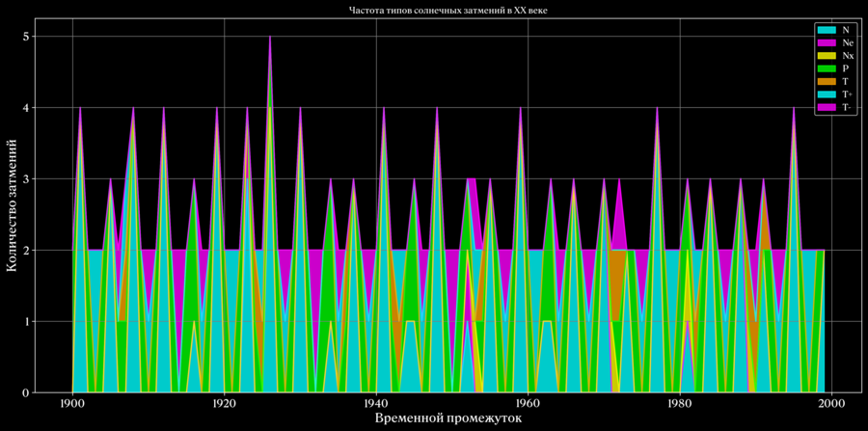Click the magenta T- legend swatch
The height and width of the screenshot is (431, 868).
[x=826, y=108]
